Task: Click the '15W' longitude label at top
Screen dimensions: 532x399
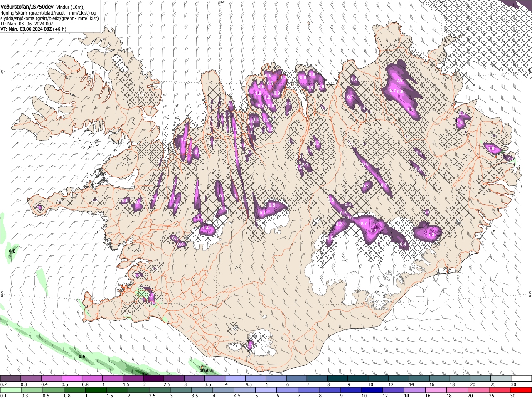Action: click(x=440, y=2)
